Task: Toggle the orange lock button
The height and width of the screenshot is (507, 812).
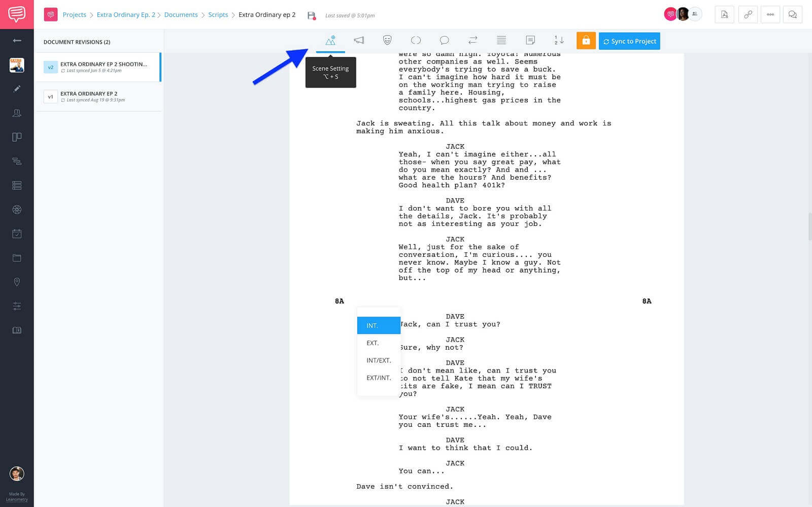Action: pyautogui.click(x=586, y=41)
